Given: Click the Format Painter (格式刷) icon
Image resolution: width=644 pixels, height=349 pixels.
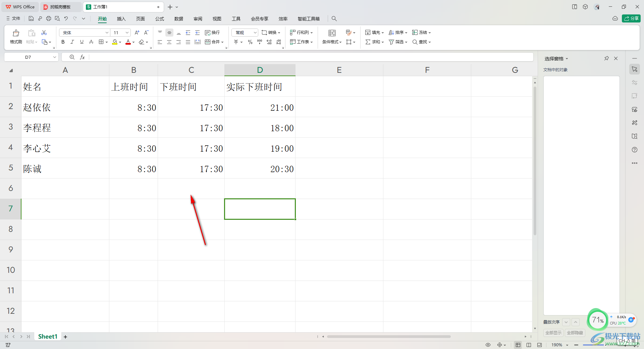Looking at the screenshot, I should [16, 33].
